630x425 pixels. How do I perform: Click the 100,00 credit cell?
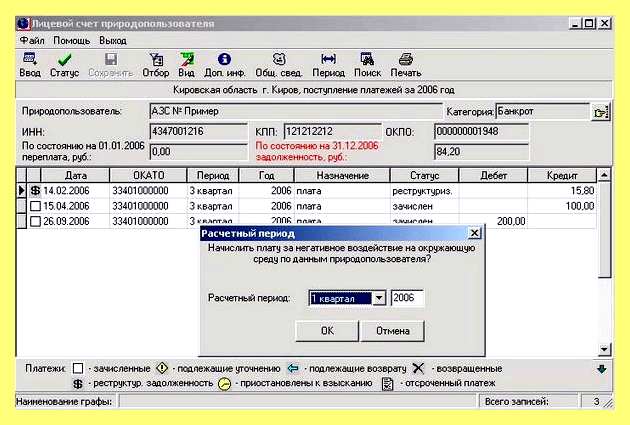562,206
